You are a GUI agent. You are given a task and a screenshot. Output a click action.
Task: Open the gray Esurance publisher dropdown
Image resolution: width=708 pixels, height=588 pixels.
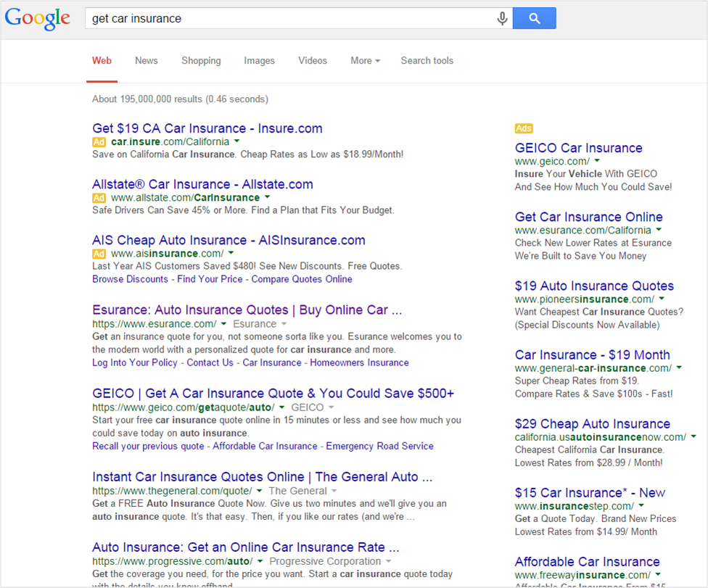(260, 324)
